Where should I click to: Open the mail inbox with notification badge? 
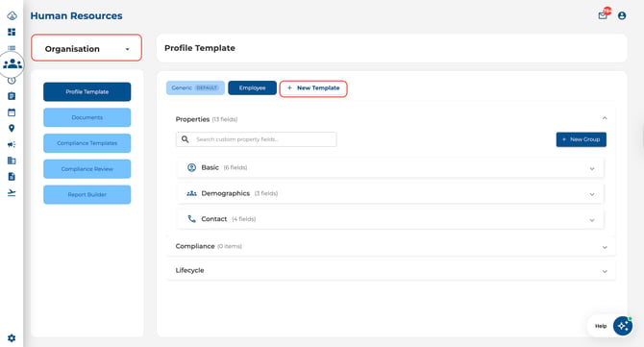coord(604,14)
